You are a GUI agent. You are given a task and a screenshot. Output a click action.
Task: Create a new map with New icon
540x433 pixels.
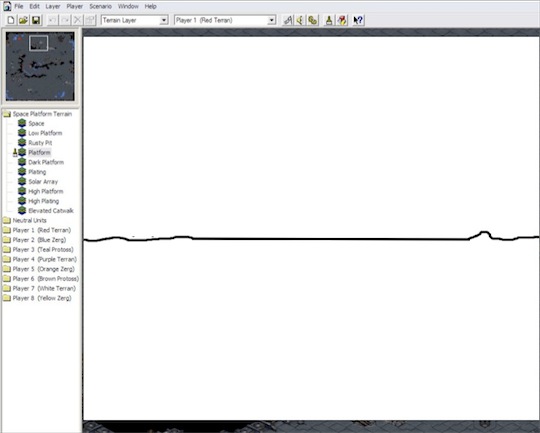(x=11, y=20)
